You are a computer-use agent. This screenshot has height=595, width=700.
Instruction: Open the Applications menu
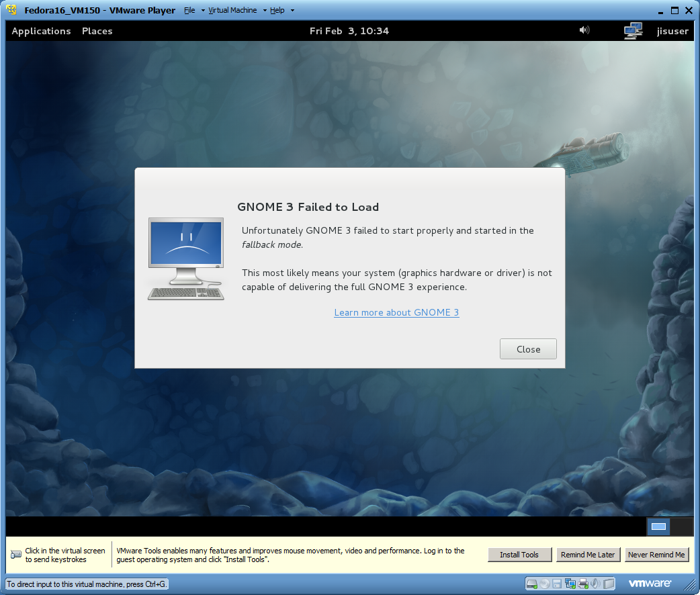pos(41,31)
